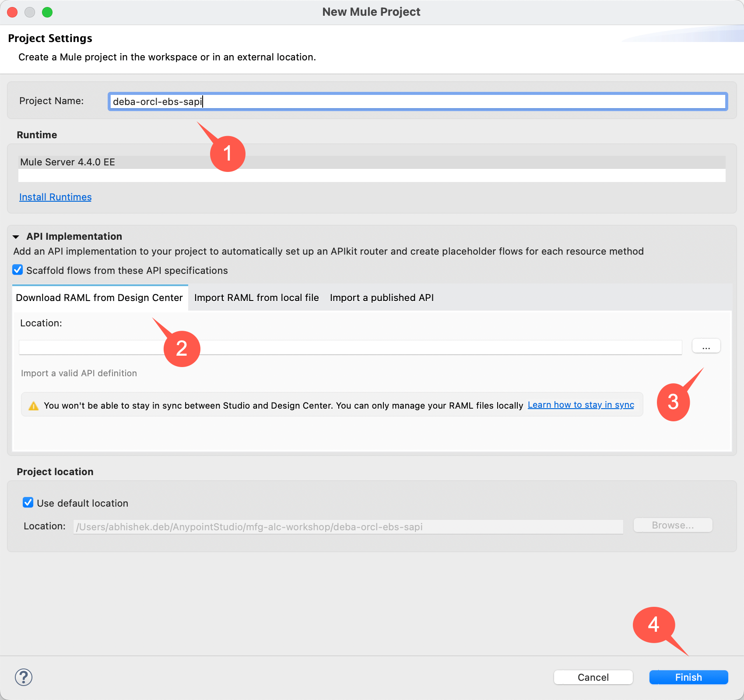Click the ellipsis browse button for Location
The image size is (744, 700).
pos(706,346)
